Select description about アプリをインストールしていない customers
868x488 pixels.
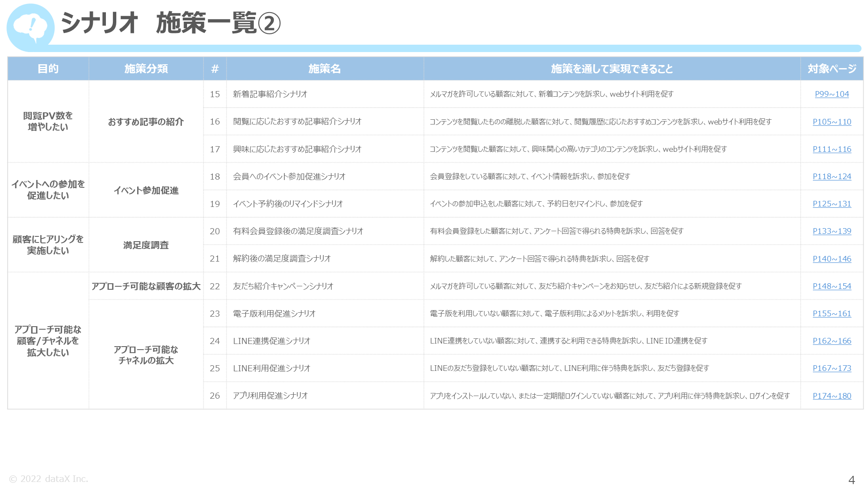(612, 396)
